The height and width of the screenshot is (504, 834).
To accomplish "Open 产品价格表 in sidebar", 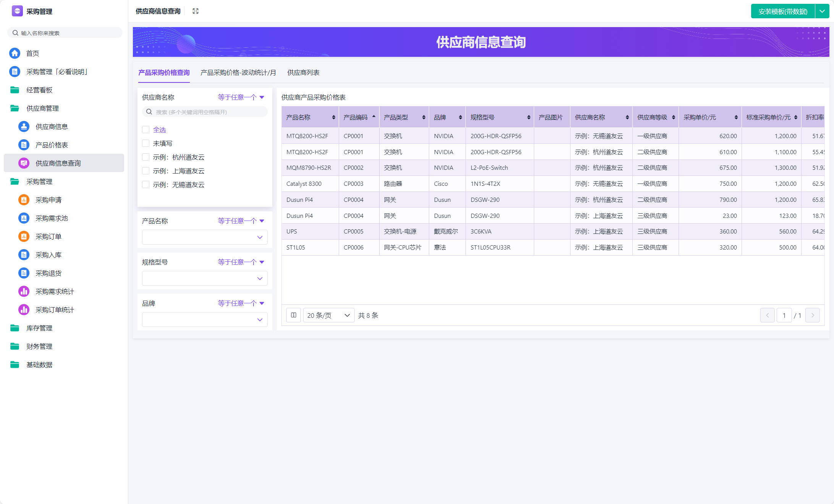I will [x=52, y=145].
